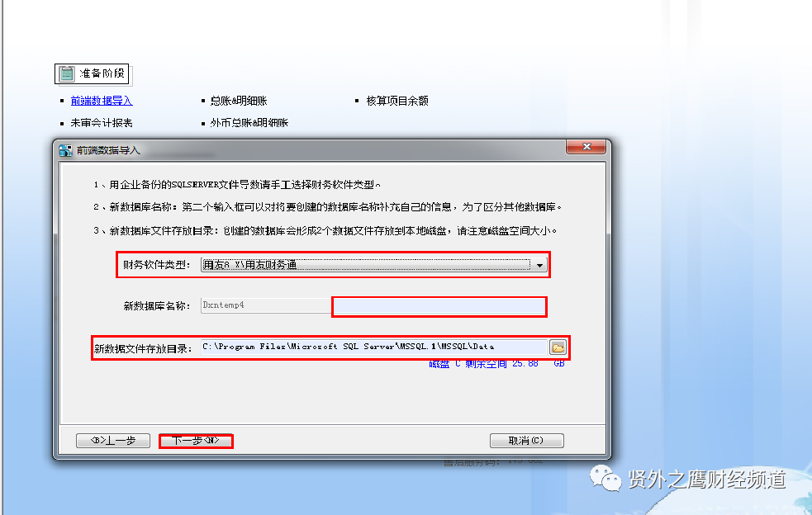Click the blue 磁盘 C 剩余空间 text
Viewport: 812px width, 515px height.
(496, 364)
